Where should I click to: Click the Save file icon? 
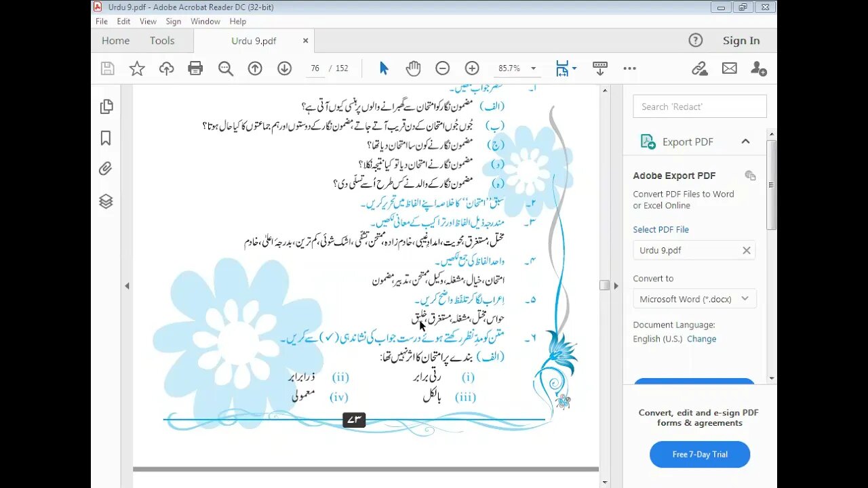pos(107,68)
